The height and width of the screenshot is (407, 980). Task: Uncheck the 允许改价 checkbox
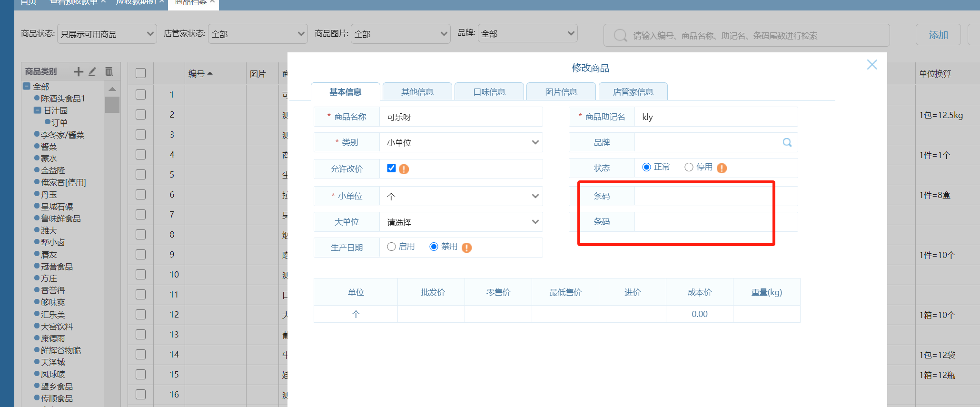click(391, 168)
